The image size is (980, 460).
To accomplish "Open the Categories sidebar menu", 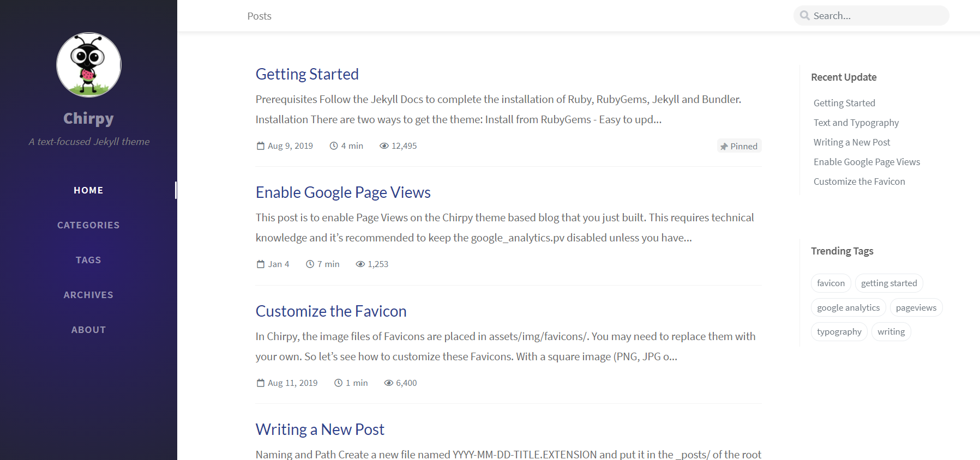I will click(88, 225).
